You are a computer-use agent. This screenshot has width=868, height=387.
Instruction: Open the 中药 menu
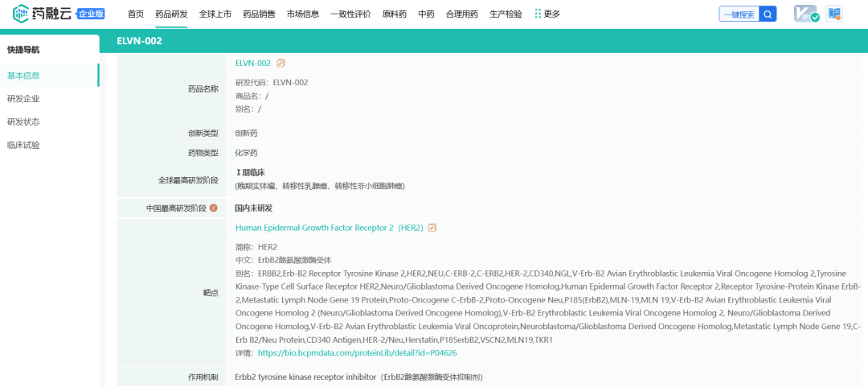coord(426,14)
